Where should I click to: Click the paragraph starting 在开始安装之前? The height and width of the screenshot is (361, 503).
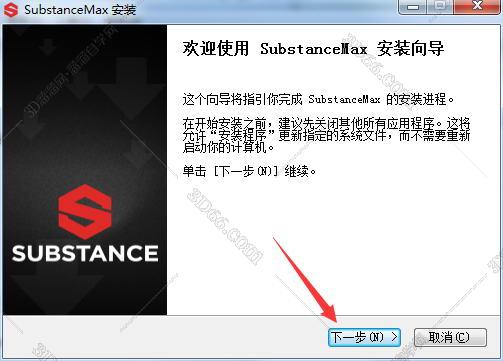click(326, 135)
